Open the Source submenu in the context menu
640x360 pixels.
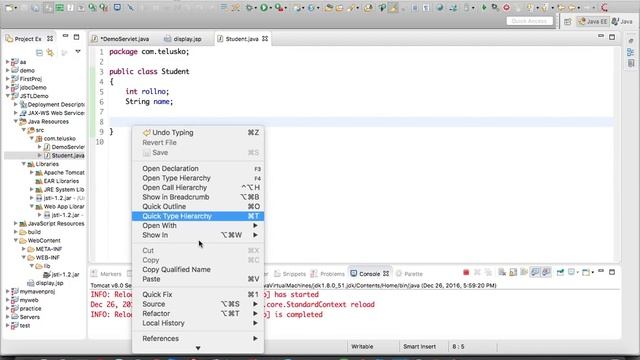(198, 304)
